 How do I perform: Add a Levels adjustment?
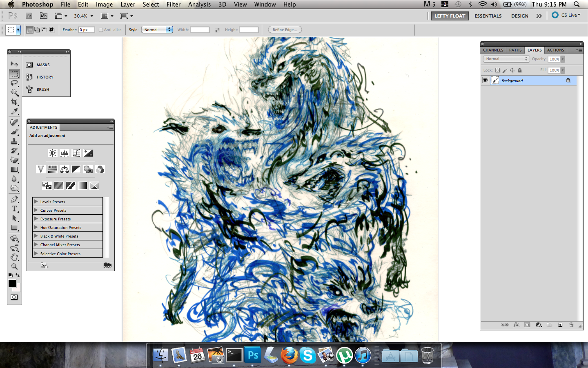tap(65, 153)
